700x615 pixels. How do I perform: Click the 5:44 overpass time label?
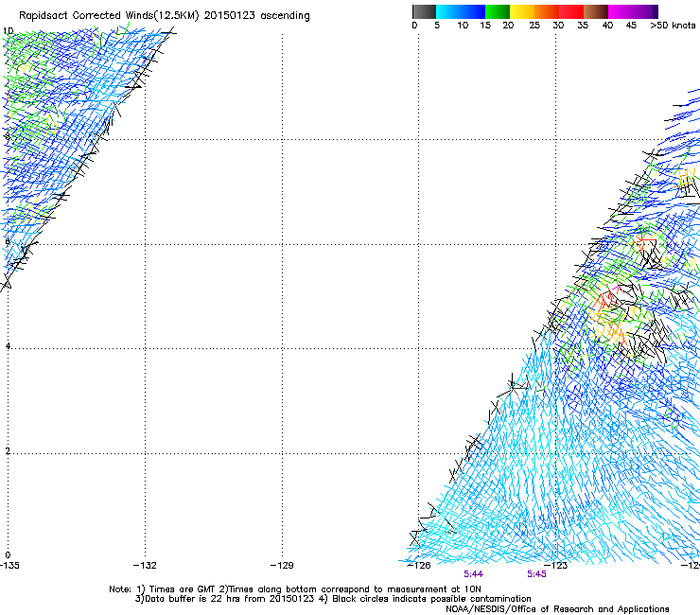point(473,574)
